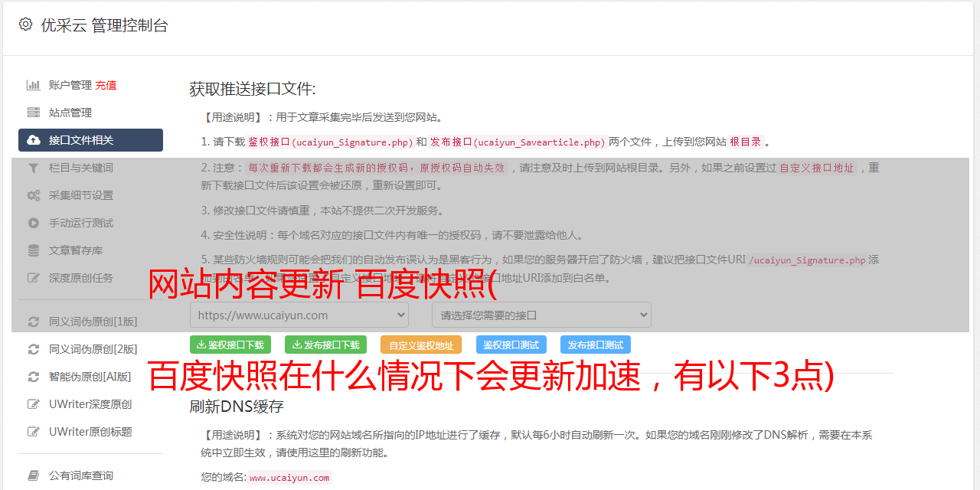Click the database icon for 文章暂存库
The width and height of the screenshot is (980, 490).
pos(34,250)
